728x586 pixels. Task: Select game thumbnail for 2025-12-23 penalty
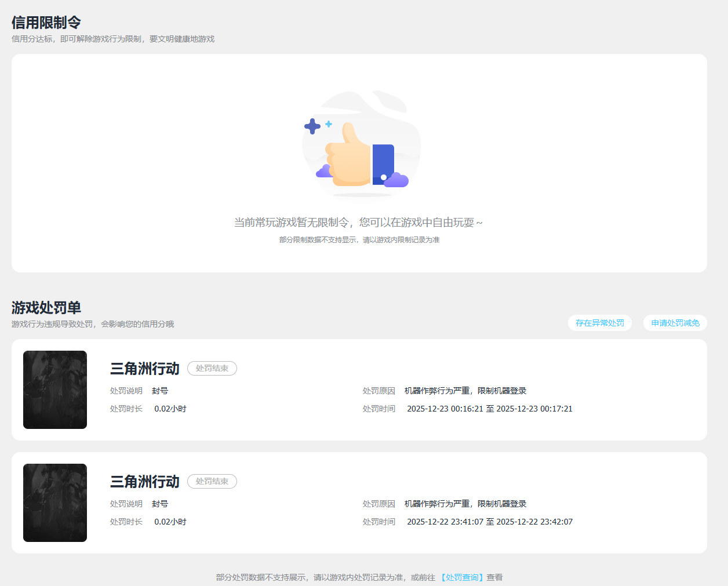[55, 390]
